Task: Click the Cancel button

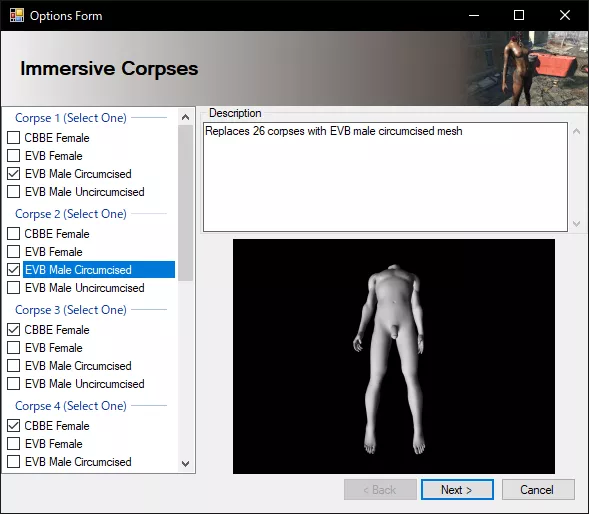Action: tap(538, 490)
